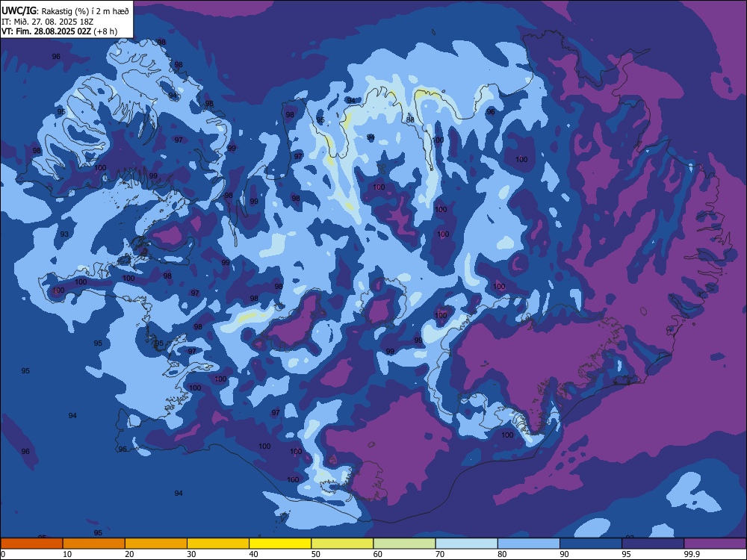
Task: Click the legend scale label '60'
Action: [x=378, y=554]
